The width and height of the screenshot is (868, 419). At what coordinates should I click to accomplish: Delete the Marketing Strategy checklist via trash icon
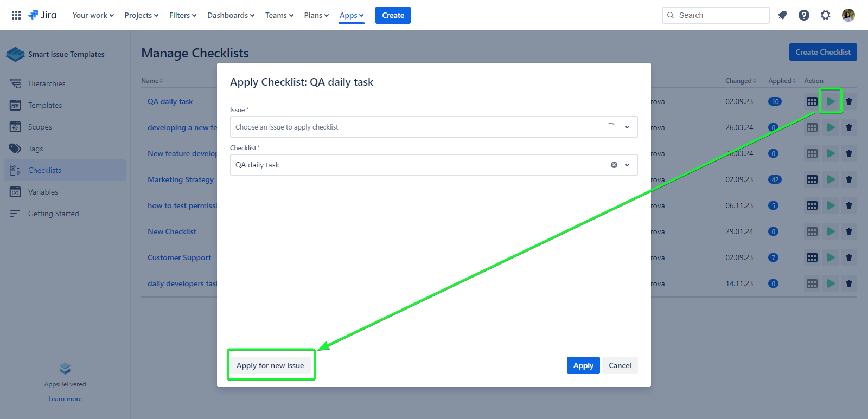849,179
